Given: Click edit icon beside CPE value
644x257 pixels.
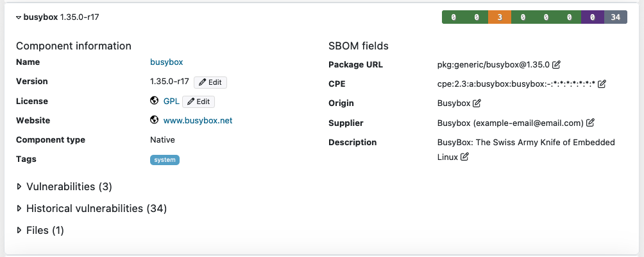Looking at the screenshot, I should click(x=602, y=84).
